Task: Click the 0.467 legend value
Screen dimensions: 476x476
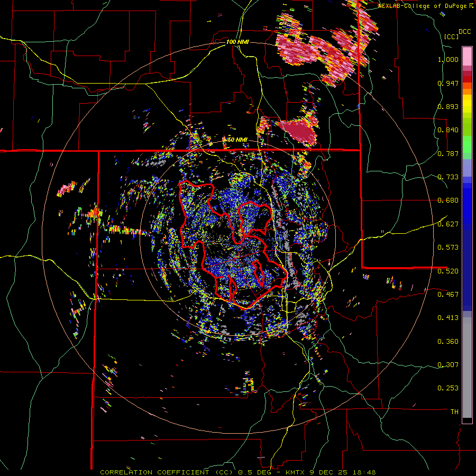Action: [448, 294]
